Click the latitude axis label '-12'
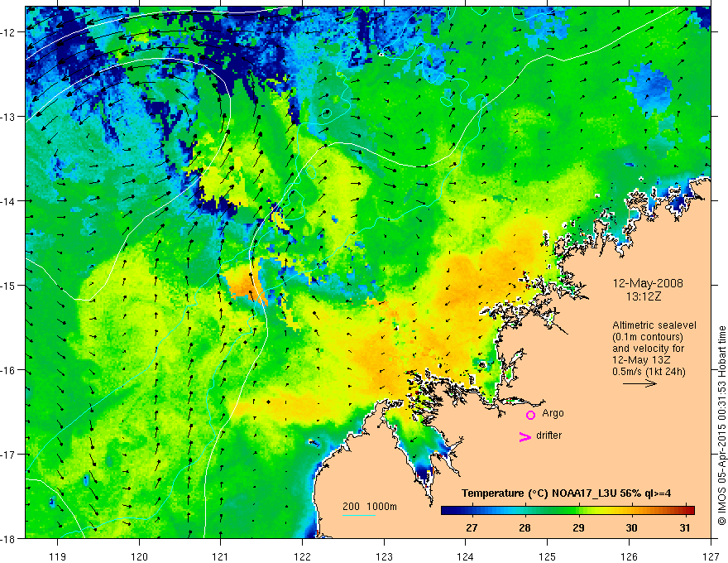Screen dimensions: 728x563 9,32
